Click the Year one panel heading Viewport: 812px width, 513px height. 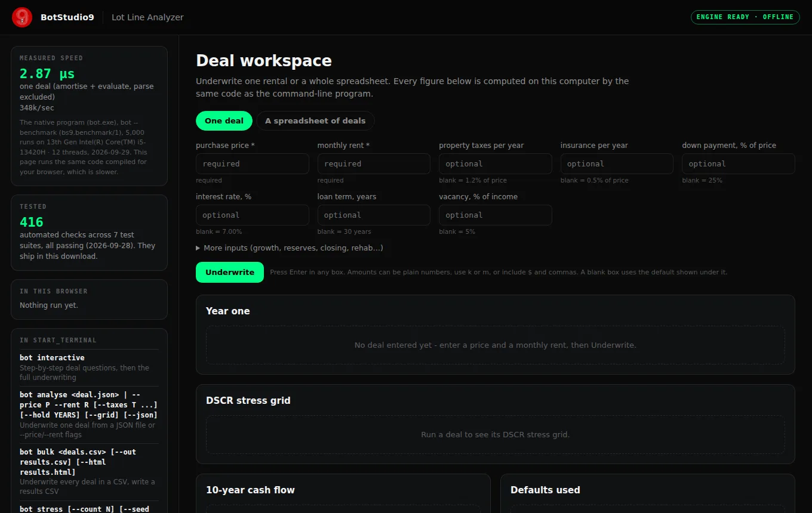tap(228, 311)
